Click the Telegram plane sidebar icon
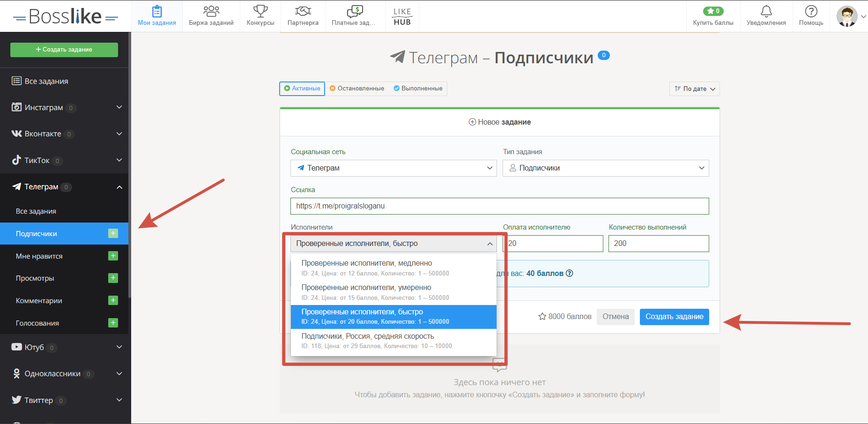 click(16, 186)
